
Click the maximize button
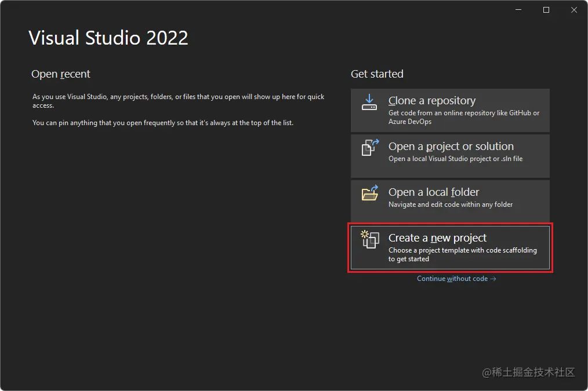point(546,9)
